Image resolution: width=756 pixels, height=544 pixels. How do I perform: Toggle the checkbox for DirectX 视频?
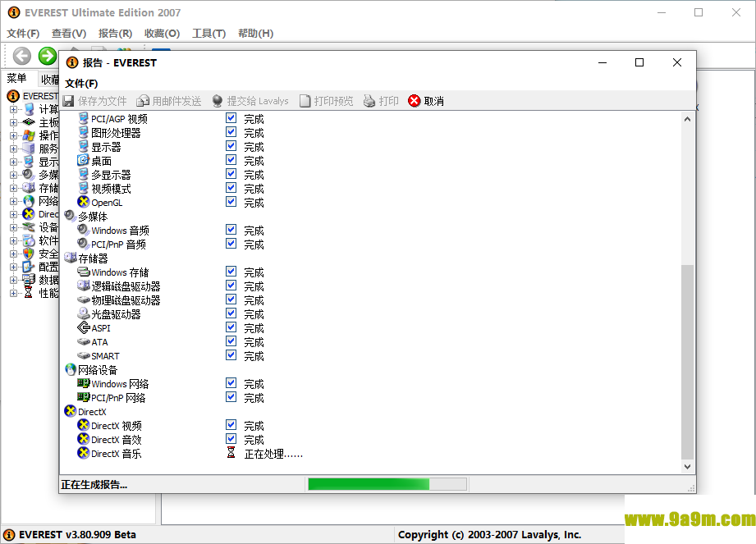231,426
